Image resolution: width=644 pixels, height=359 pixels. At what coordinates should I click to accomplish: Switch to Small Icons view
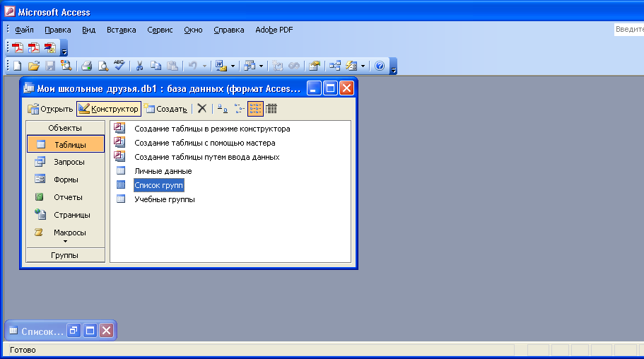click(x=239, y=108)
